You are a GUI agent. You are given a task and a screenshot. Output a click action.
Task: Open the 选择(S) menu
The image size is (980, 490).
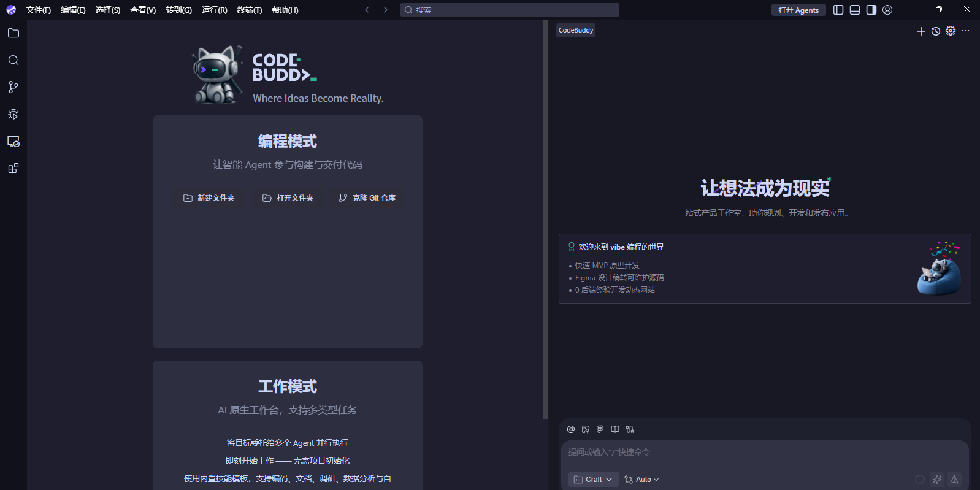(x=108, y=10)
